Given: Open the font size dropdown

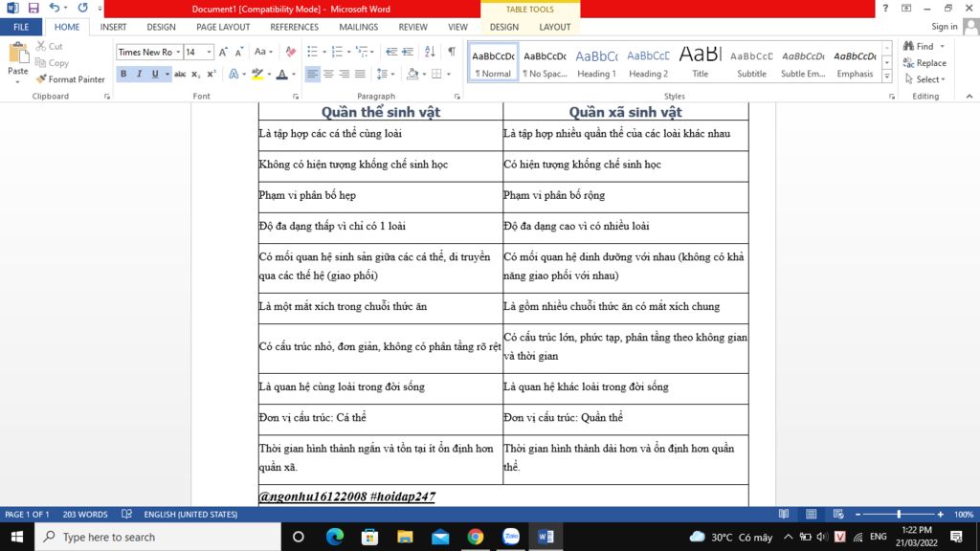Looking at the screenshot, I should pos(209,52).
